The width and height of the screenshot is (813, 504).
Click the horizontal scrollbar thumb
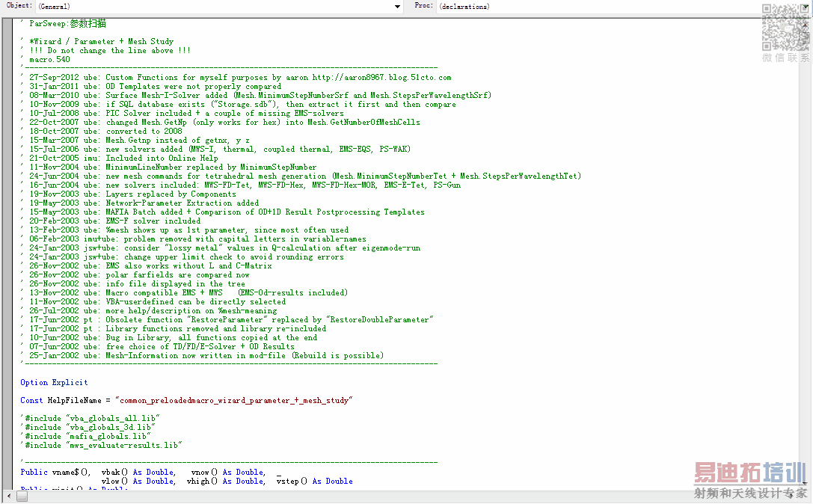(22, 497)
